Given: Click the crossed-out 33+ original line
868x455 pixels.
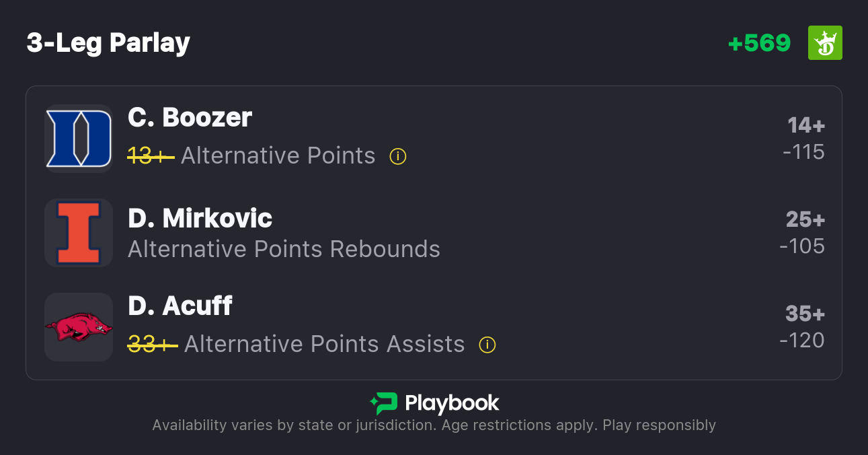Looking at the screenshot, I should 152,345.
